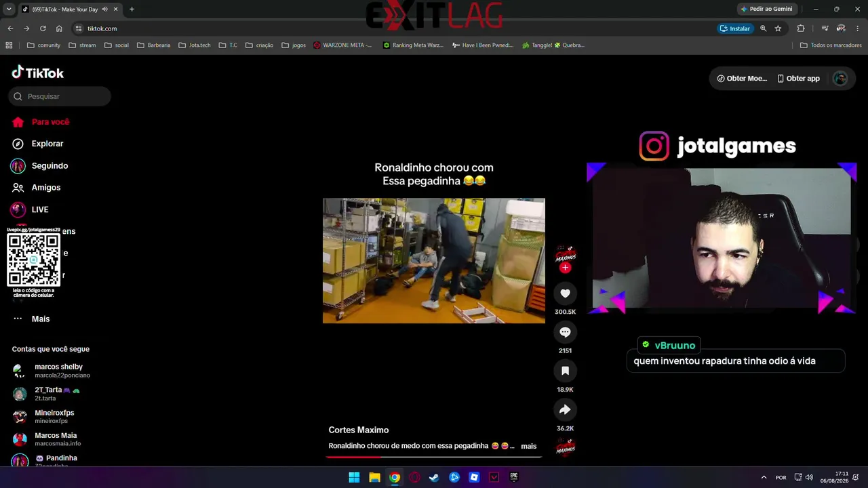Open the Explorar page

tap(37, 144)
